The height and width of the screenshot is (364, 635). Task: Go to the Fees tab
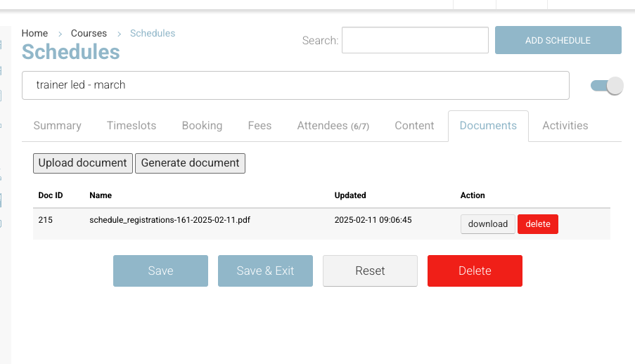(x=259, y=126)
